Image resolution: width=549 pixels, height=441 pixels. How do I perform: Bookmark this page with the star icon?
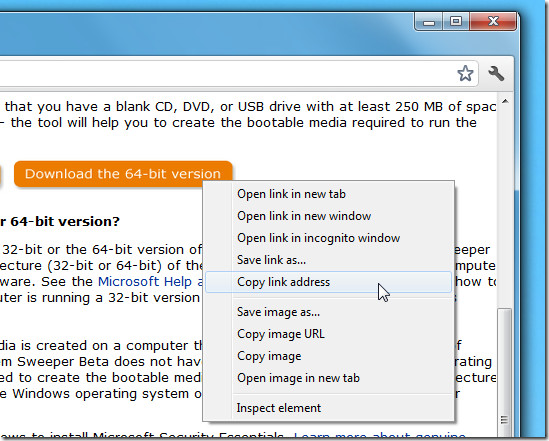[465, 74]
